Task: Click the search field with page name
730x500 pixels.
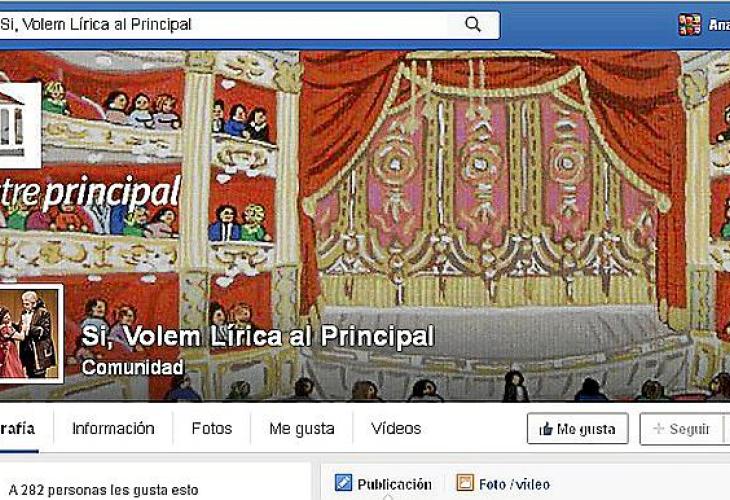Action: (249, 25)
